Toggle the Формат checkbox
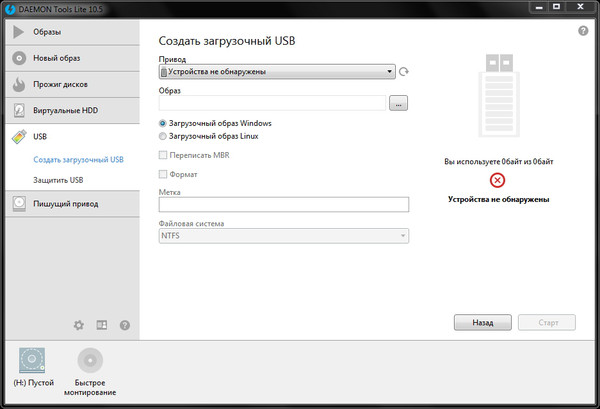600x409 pixels. coord(163,175)
